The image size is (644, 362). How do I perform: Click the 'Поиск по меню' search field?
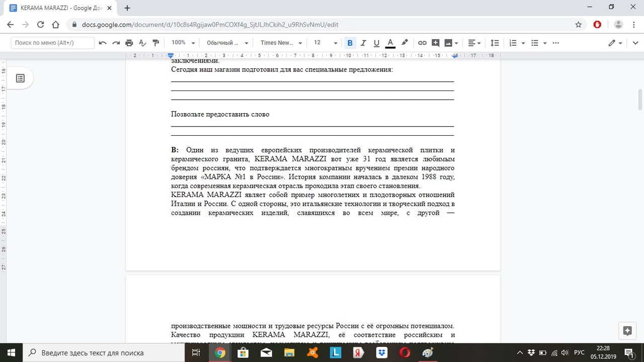pos(53,43)
